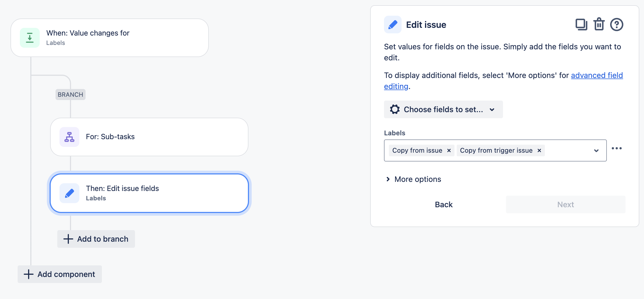644x299 pixels.
Task: Open help via the question mark icon
Action: (x=616, y=25)
